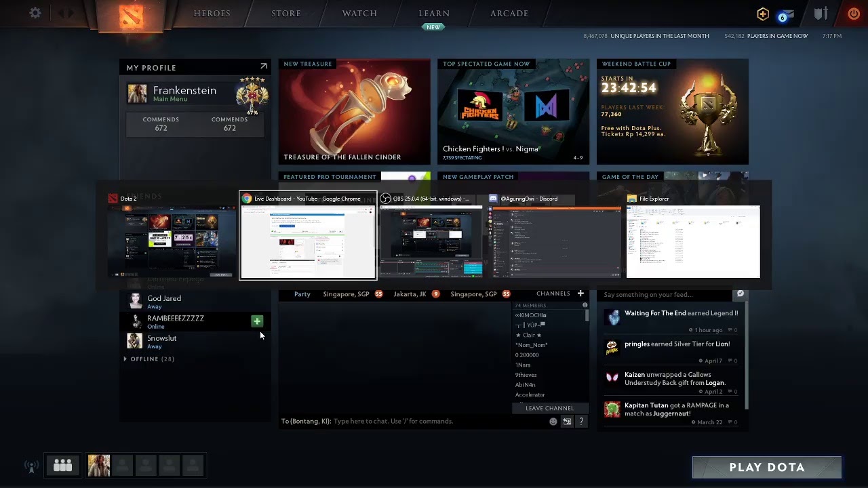Open the chat emoticon picker

pyautogui.click(x=553, y=422)
